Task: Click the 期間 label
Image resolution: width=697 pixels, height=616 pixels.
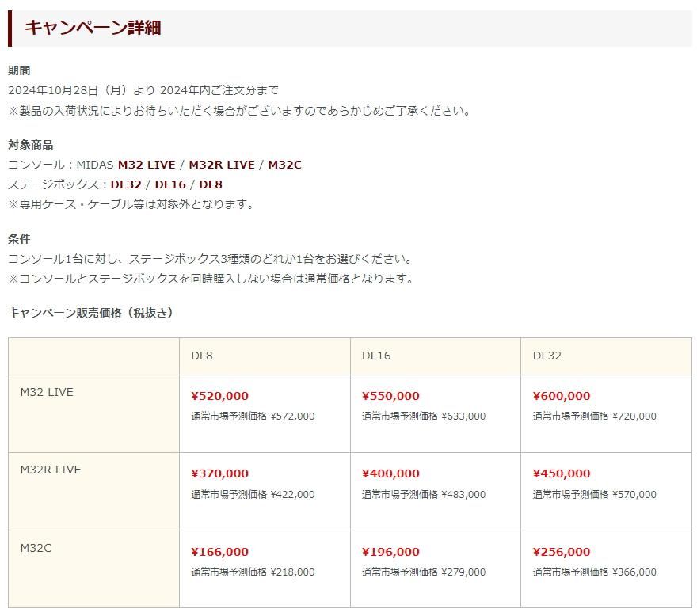Action: pos(19,70)
